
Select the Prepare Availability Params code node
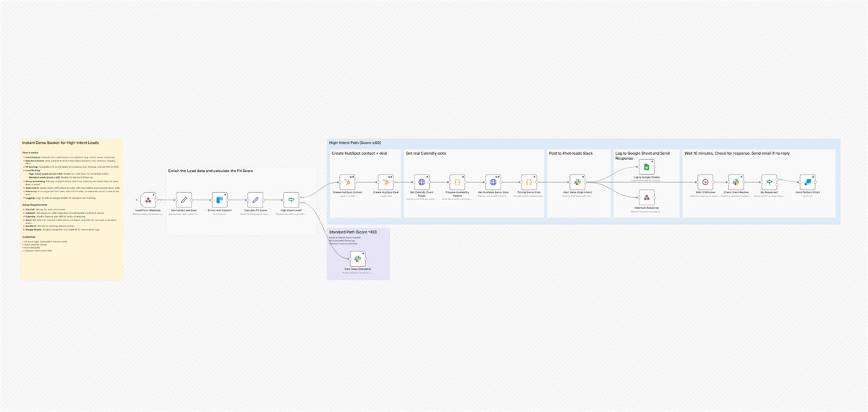[457, 182]
